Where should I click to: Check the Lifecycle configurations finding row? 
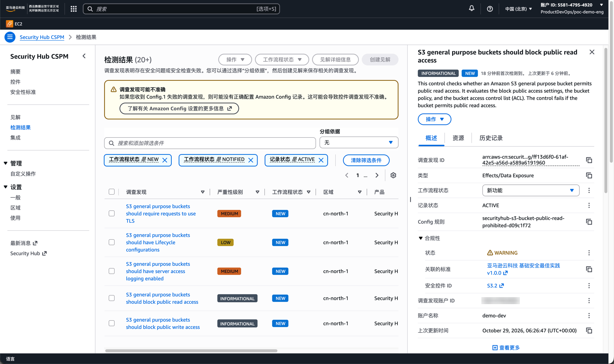112,242
